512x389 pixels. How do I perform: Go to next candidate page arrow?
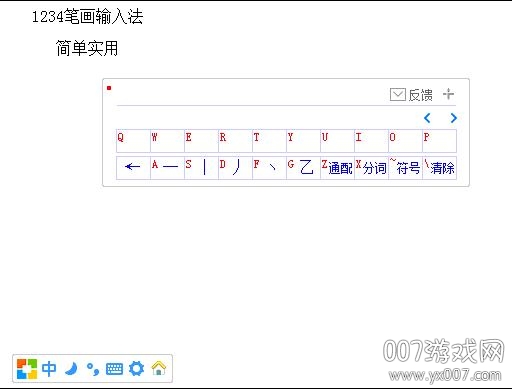[453, 118]
